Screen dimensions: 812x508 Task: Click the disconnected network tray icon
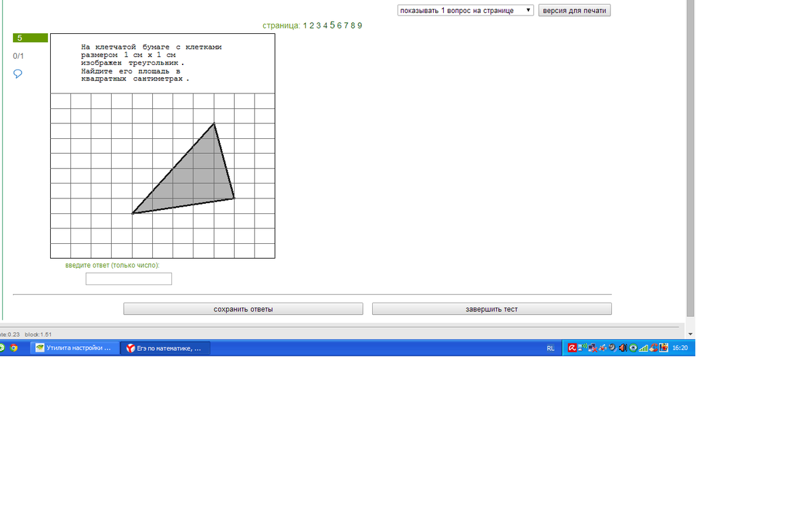point(592,348)
